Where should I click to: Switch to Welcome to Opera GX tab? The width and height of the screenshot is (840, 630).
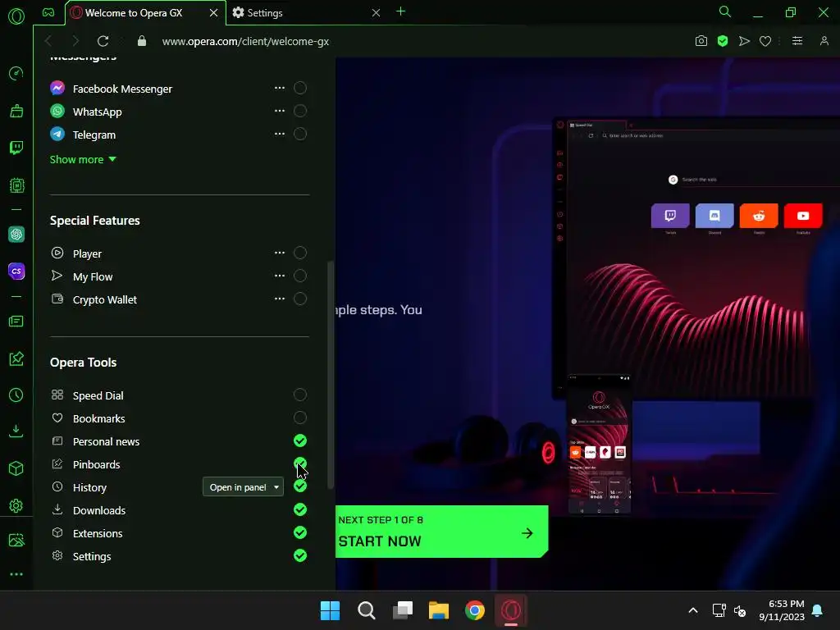[134, 13]
